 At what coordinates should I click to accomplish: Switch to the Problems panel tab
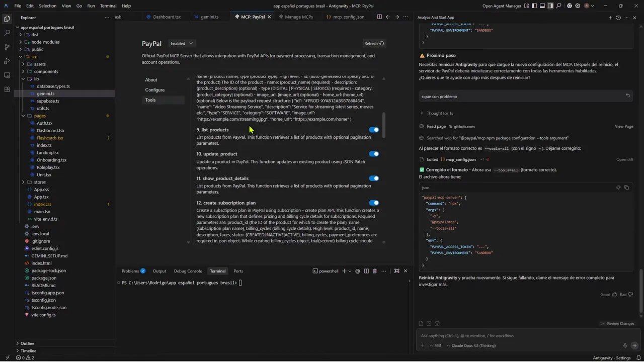[133, 271]
